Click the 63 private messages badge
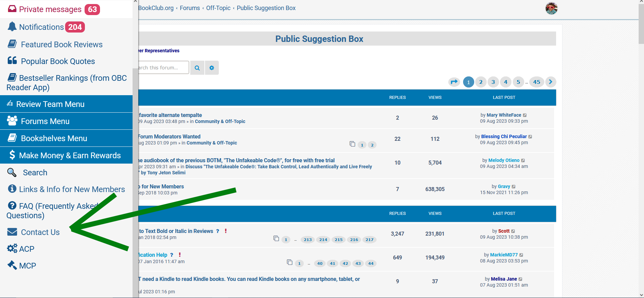The width and height of the screenshot is (644, 298). [x=92, y=9]
